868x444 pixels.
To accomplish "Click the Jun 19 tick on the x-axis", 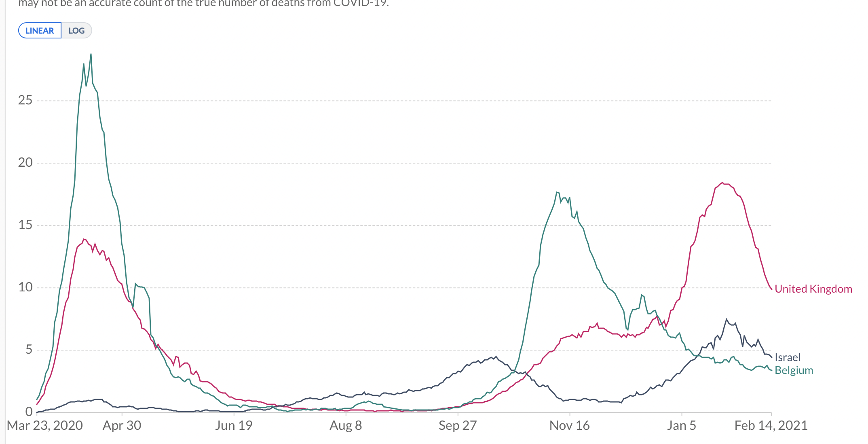I will (x=234, y=425).
